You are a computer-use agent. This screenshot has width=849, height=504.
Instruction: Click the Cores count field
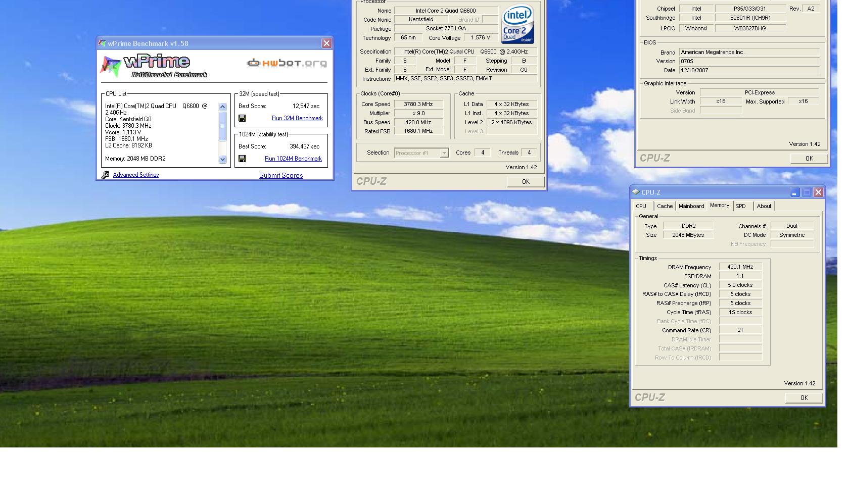click(482, 153)
